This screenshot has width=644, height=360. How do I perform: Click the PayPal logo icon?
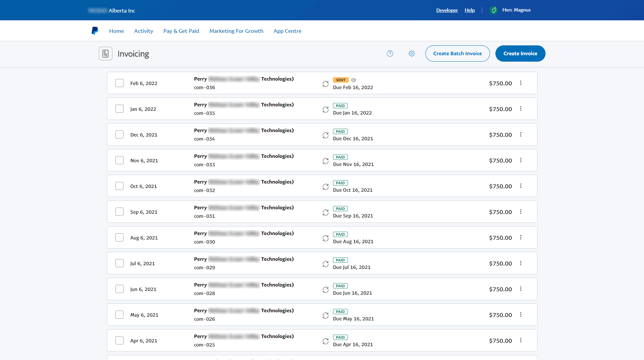click(x=95, y=31)
